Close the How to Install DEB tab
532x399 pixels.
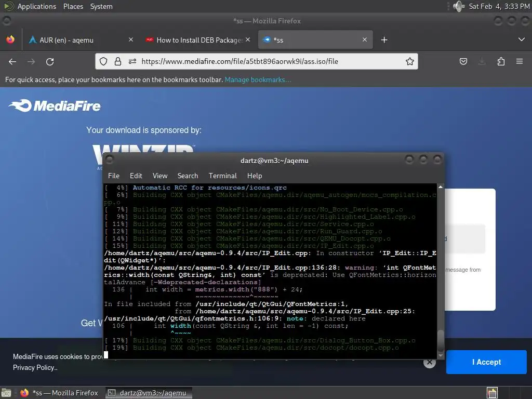(x=248, y=39)
